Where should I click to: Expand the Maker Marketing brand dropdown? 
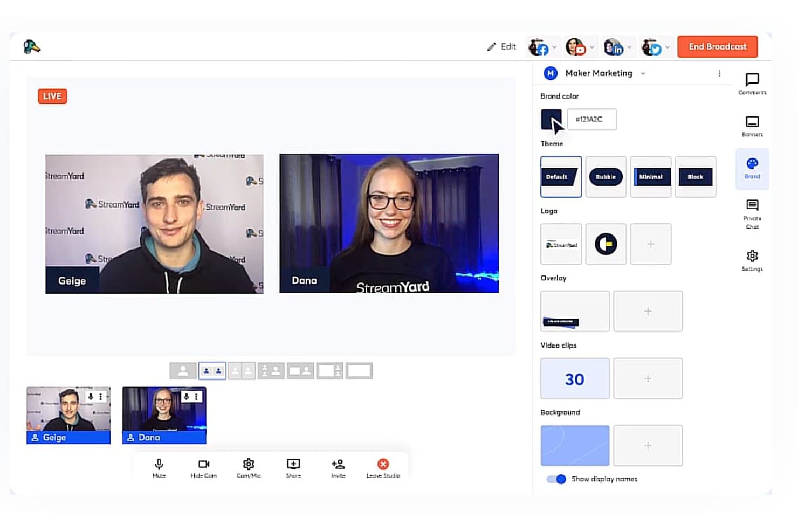click(643, 73)
